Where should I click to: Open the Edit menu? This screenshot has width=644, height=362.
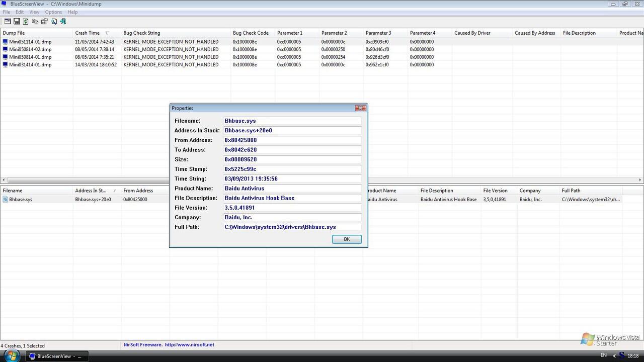tap(20, 12)
